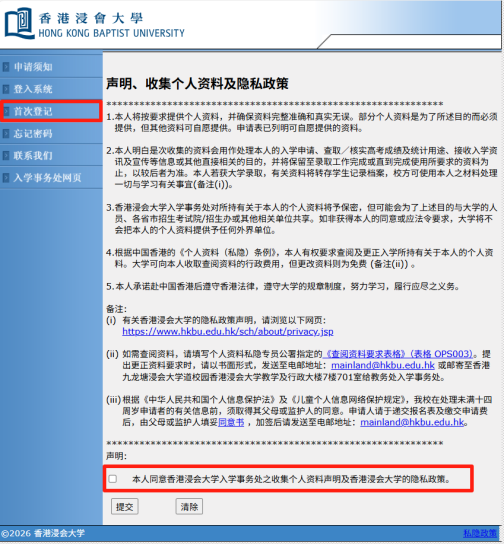Go to 联系我们 in the sidebar
This screenshot has height=545, width=504.
click(33, 155)
